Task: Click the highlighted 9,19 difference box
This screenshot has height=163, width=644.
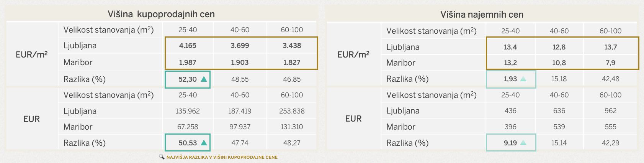Action: [510, 143]
